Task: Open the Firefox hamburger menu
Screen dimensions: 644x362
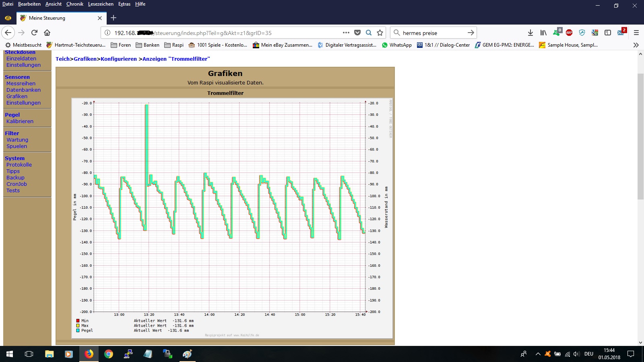Action: pos(636,33)
